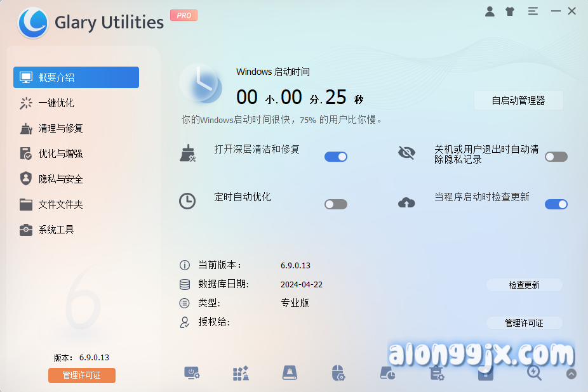Image resolution: width=588 pixels, height=392 pixels.
Task: Click the database icon beside 数据库日期
Action: click(x=185, y=284)
